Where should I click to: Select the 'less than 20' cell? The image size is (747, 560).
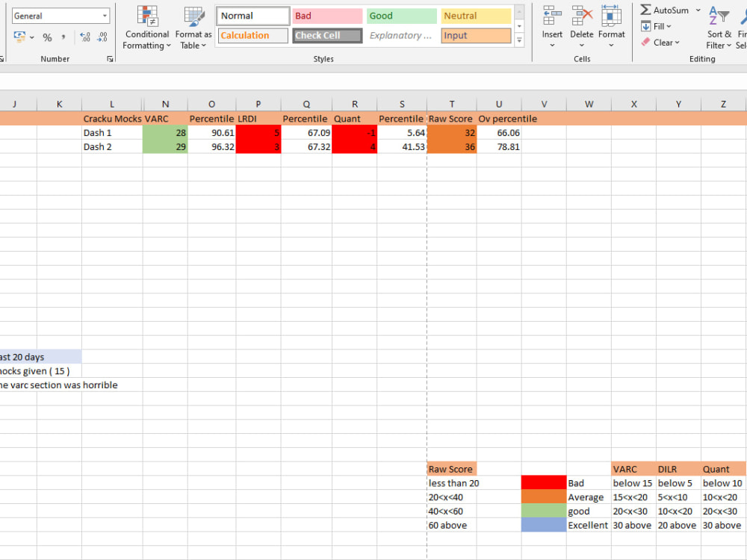[452, 483]
